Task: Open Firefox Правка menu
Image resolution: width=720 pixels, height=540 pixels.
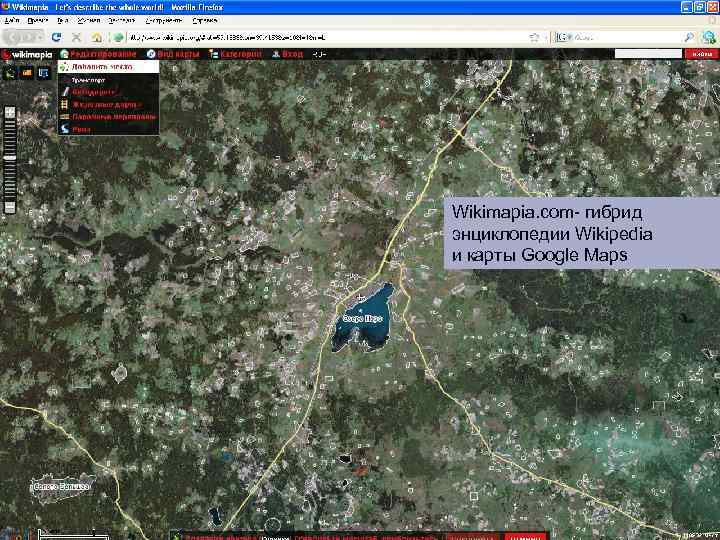Action: tap(38, 21)
